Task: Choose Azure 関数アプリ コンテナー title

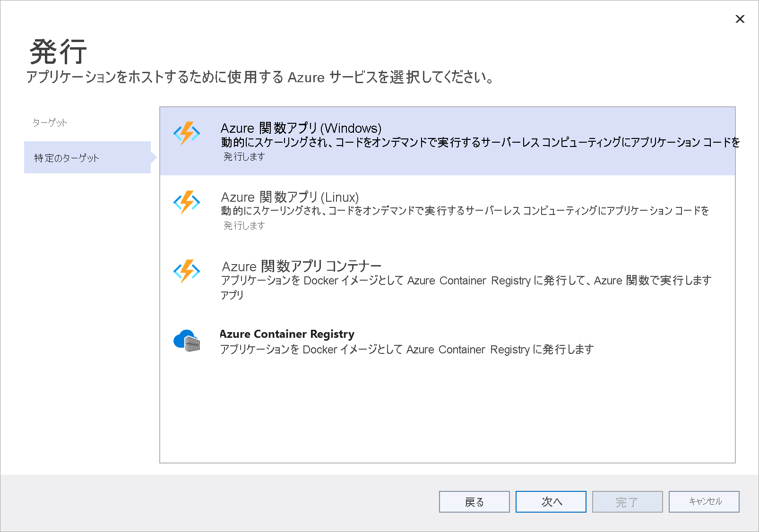Action: 302,266
